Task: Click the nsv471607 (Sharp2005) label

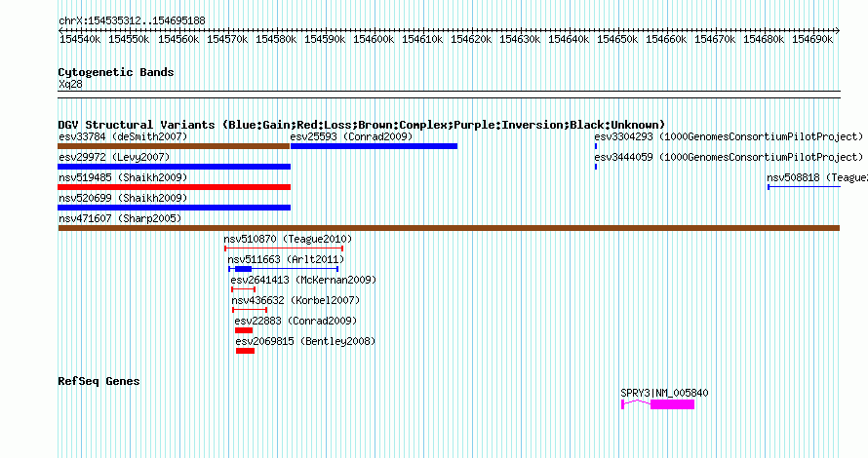Action: 120,218
